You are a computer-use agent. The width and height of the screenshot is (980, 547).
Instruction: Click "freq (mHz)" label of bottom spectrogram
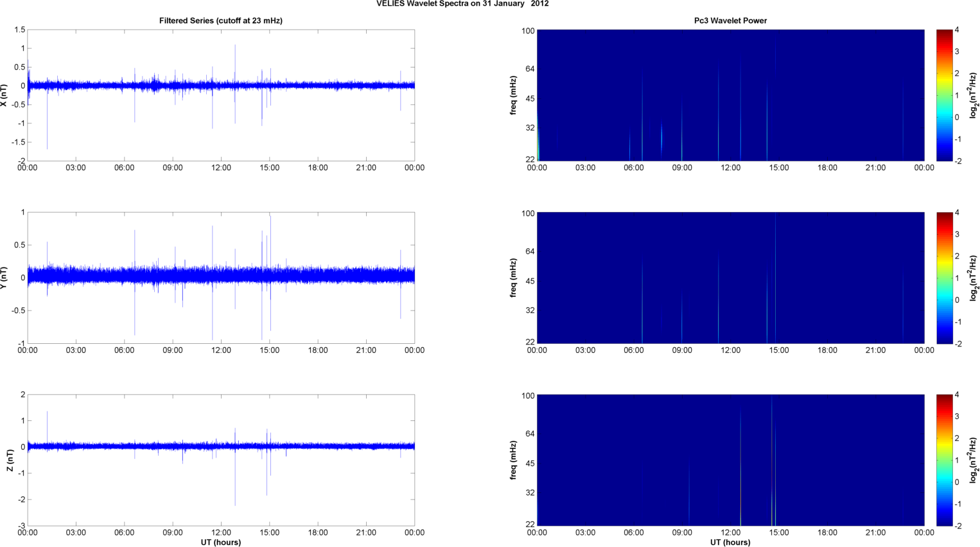pyautogui.click(x=514, y=460)
